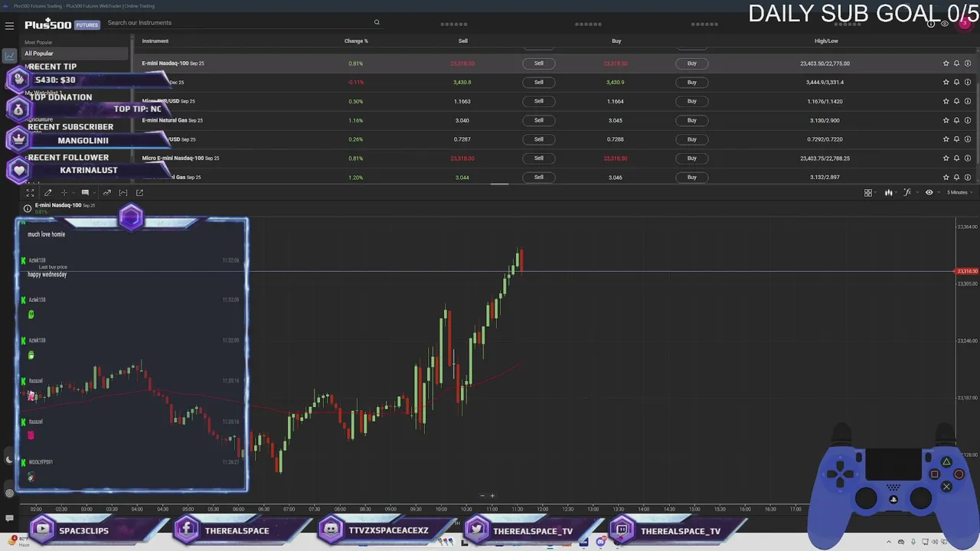Toggle header eye visibility icon
This screenshot has height=551, width=980.
click(x=945, y=24)
